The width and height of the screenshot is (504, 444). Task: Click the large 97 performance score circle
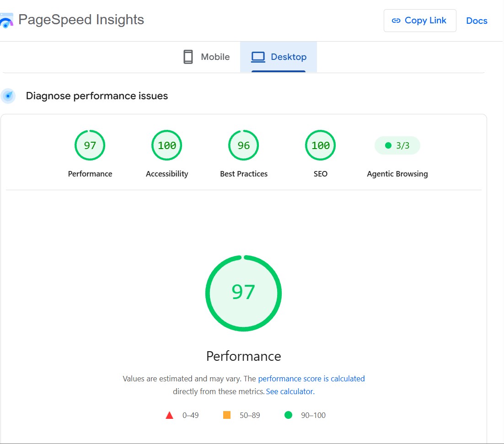click(x=244, y=293)
